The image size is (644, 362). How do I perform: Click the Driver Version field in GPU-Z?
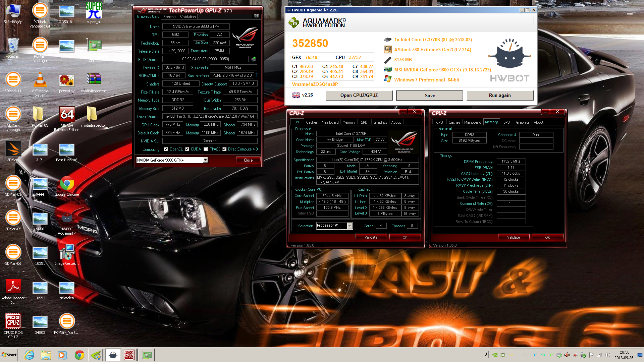[x=210, y=116]
